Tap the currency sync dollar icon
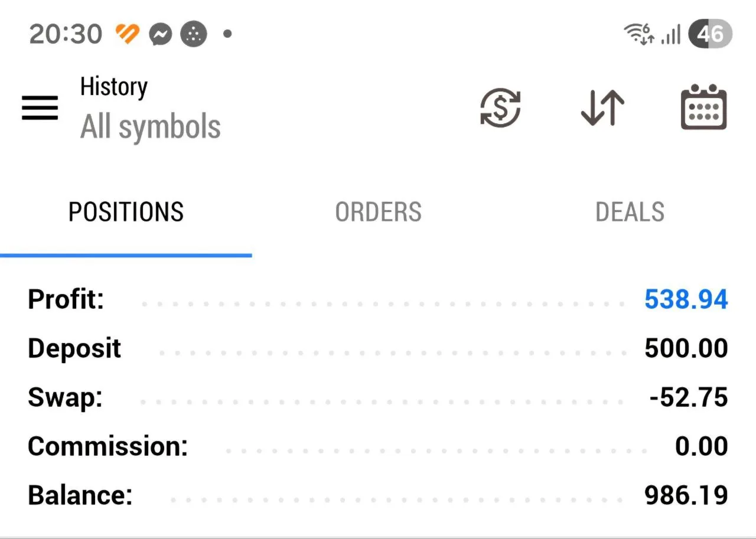Viewport: 756px width, 539px height. pos(500,107)
